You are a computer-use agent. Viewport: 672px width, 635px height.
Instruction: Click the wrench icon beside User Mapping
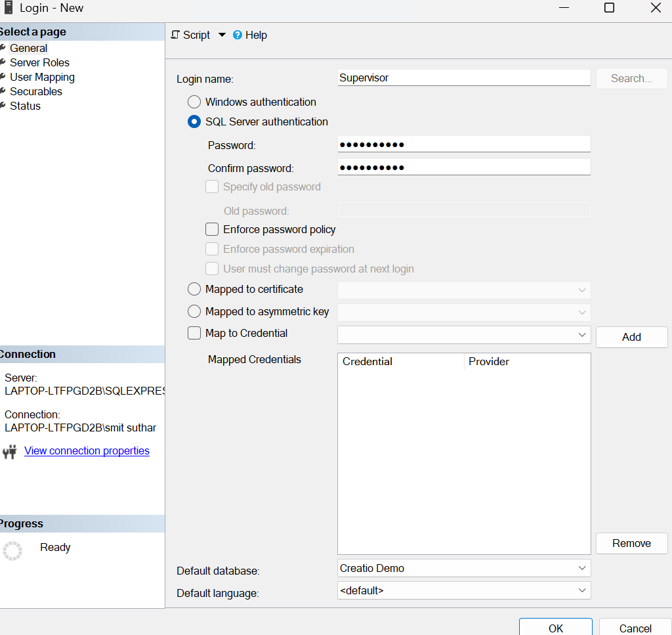point(3,77)
